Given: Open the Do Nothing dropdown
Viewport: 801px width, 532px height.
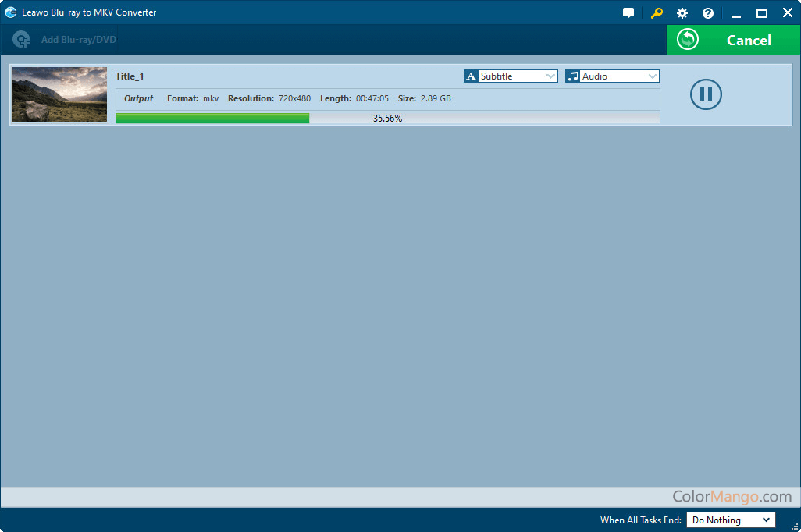Looking at the screenshot, I should (730, 520).
